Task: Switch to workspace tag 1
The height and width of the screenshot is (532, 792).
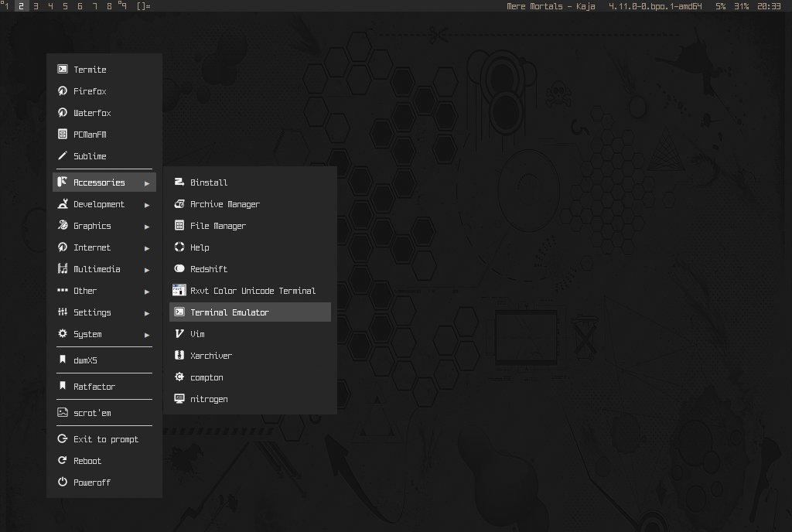Action: point(5,6)
